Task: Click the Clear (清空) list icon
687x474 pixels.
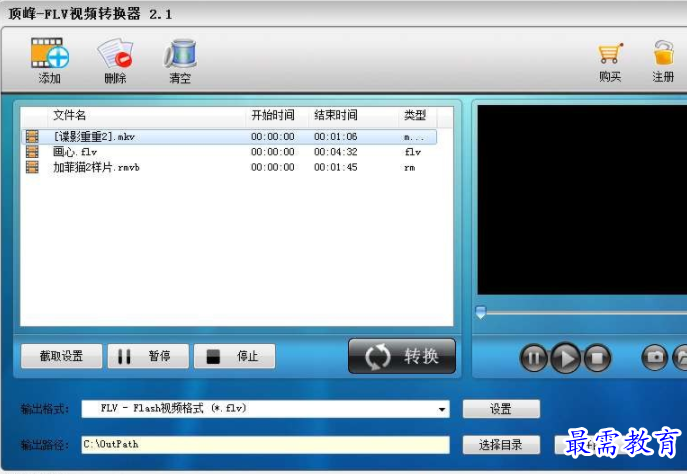Action: click(180, 55)
